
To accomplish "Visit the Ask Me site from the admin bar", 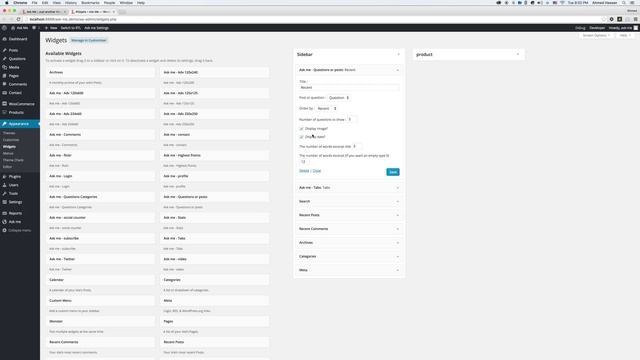I will [20, 28].
